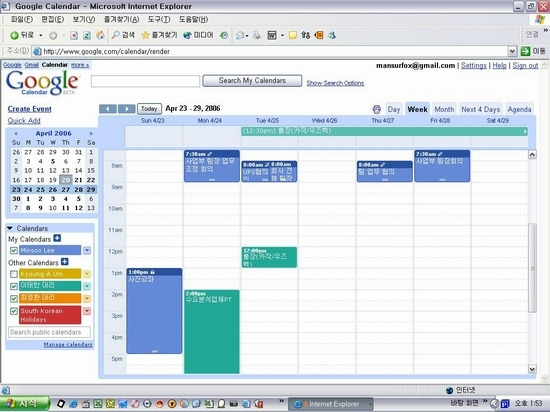
Task: Add calendar with Other Calendars plus icon
Action: [65, 262]
